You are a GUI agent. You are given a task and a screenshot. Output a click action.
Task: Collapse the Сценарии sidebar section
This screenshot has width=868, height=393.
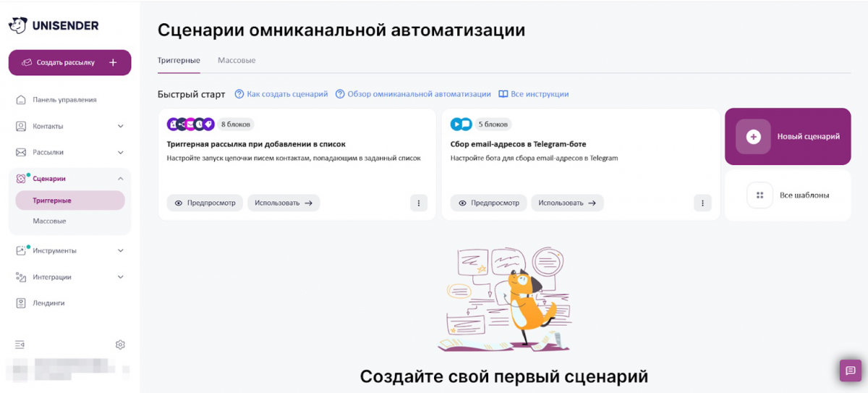(x=120, y=179)
